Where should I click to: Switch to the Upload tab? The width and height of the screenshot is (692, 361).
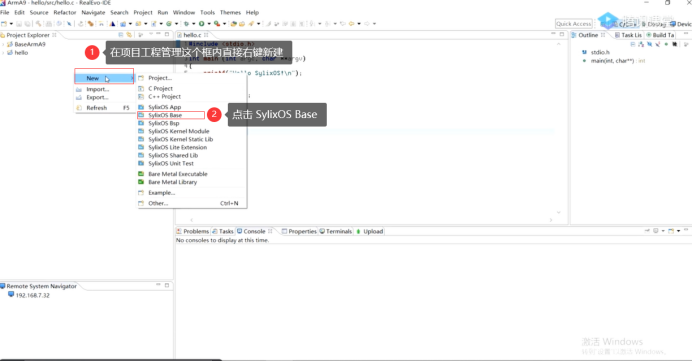point(370,231)
